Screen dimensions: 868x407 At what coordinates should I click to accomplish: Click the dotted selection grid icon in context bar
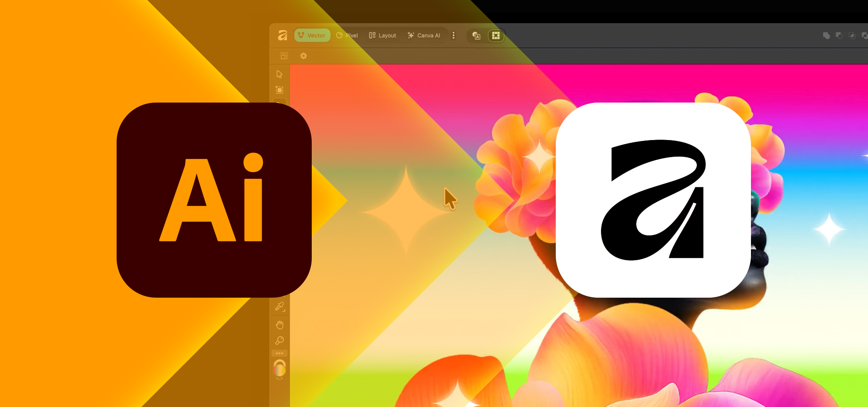[x=284, y=56]
